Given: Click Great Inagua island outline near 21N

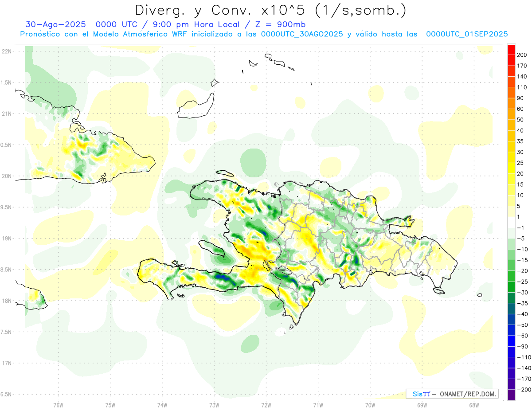Looking at the screenshot, I should click(196, 106).
